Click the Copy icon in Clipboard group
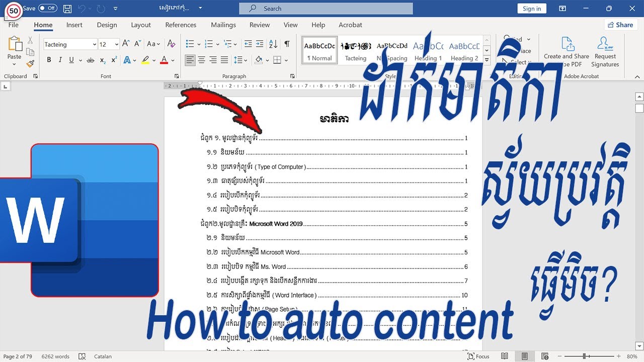The image size is (644, 362). (x=30, y=52)
